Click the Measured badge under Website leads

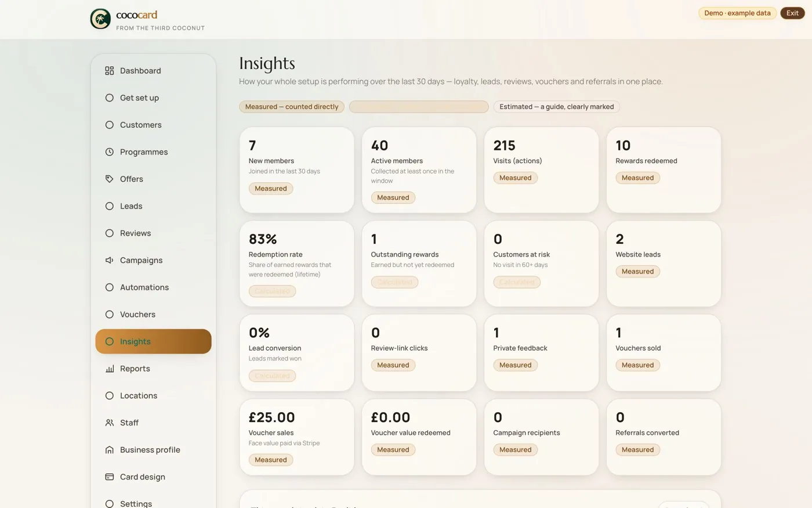638,271
